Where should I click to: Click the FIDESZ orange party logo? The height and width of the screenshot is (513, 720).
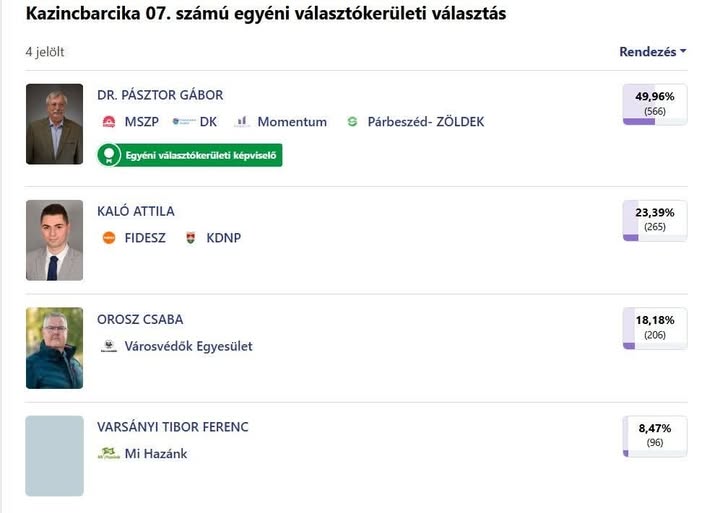click(x=109, y=238)
